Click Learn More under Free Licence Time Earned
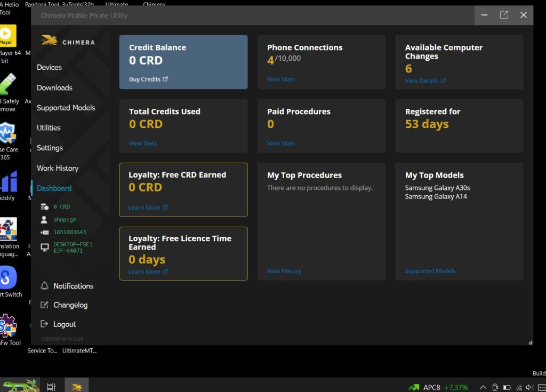Image resolution: width=546 pixels, height=392 pixels. click(x=144, y=272)
